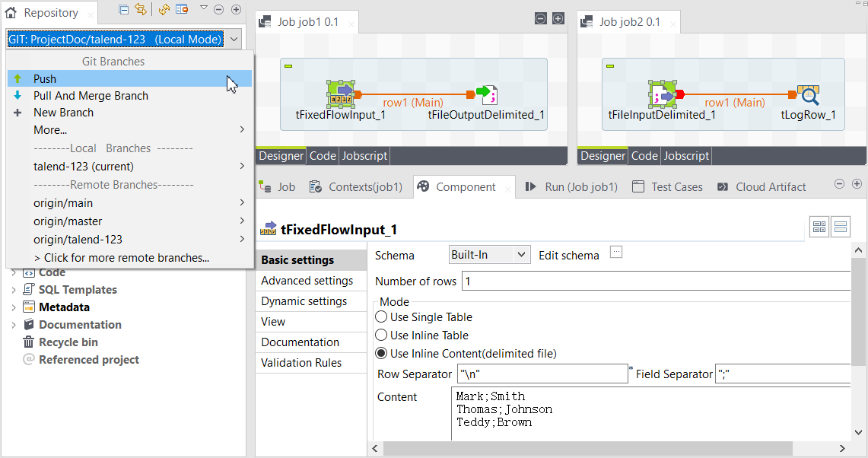Screen dimensions: 868x458
Task: Expand the Metadata tree node
Action: tap(14, 307)
